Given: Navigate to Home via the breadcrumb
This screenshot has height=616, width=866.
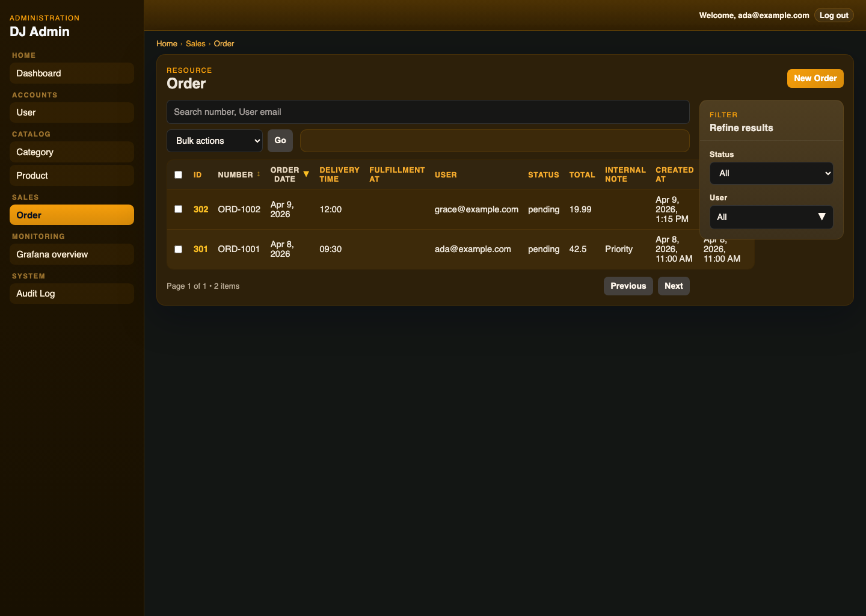Looking at the screenshot, I should coord(167,43).
